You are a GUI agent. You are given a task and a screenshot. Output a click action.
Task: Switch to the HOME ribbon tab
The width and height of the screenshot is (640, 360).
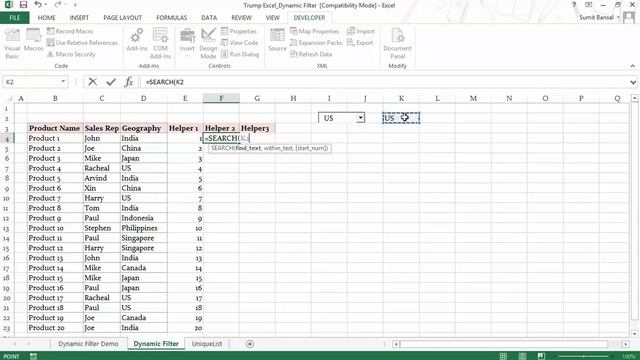tap(47, 18)
